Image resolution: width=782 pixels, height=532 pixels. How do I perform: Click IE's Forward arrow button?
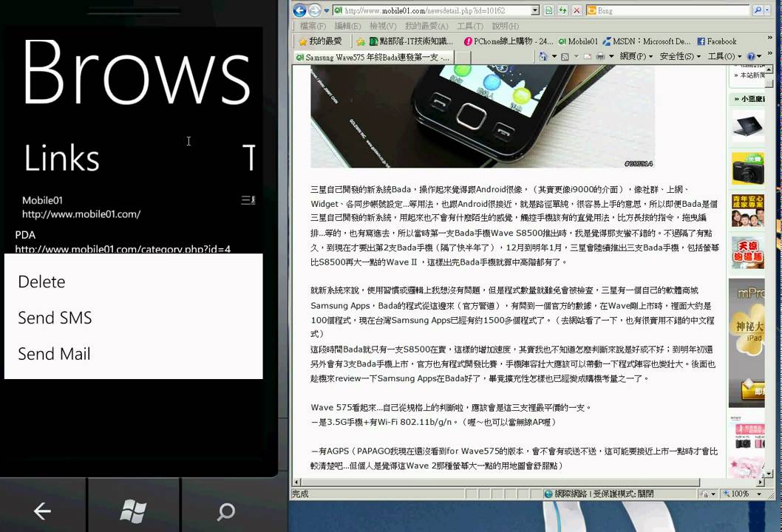coord(315,10)
